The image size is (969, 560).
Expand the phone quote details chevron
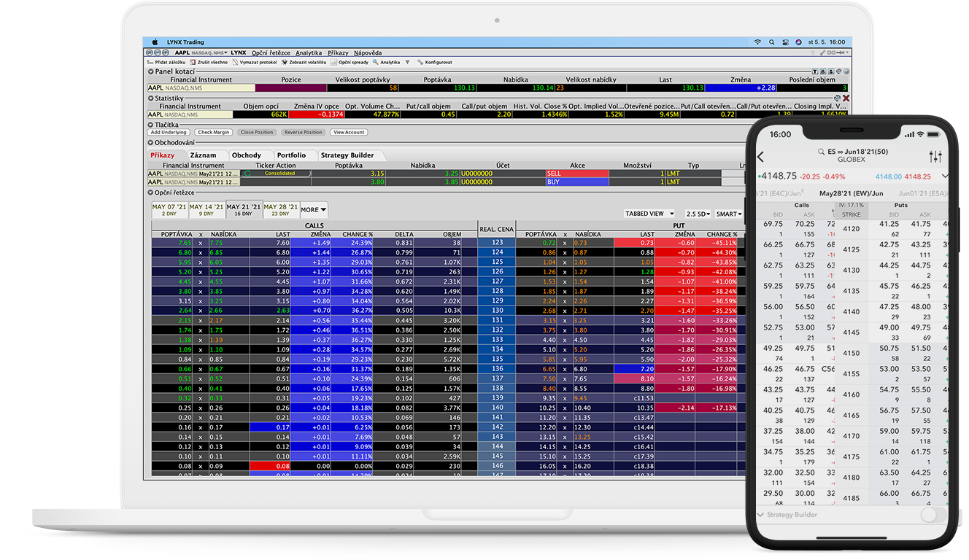point(945,176)
